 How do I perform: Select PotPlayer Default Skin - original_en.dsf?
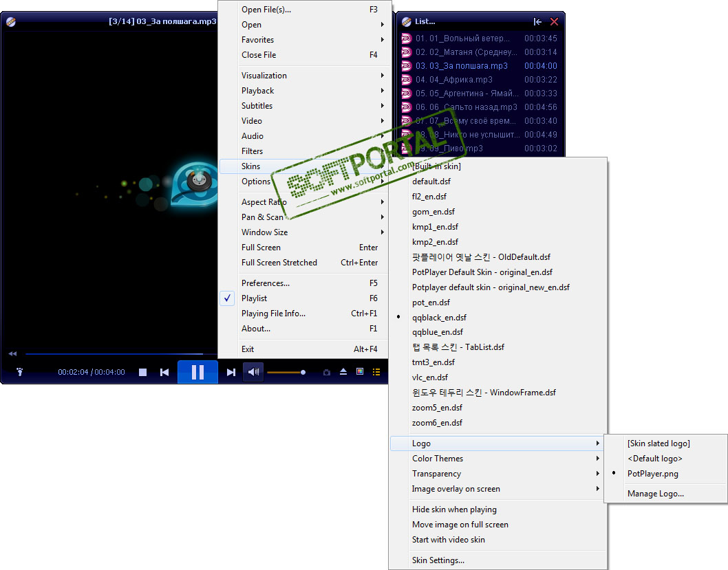click(x=497, y=272)
